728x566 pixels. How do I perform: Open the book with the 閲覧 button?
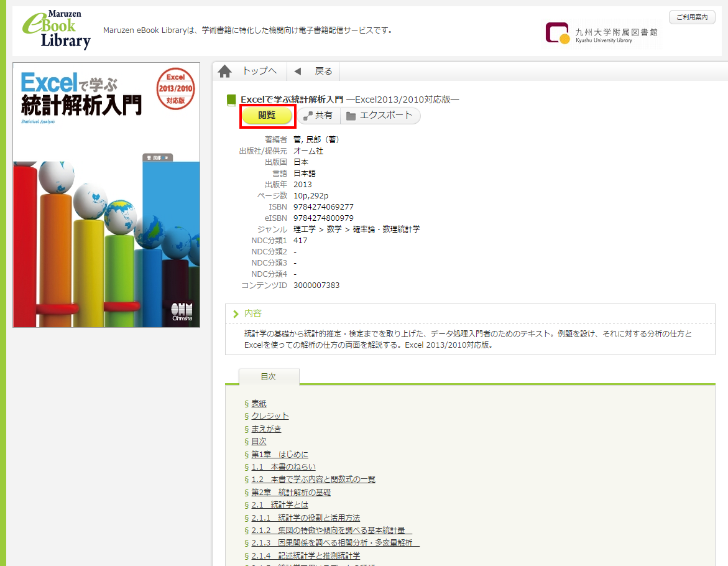pos(267,115)
